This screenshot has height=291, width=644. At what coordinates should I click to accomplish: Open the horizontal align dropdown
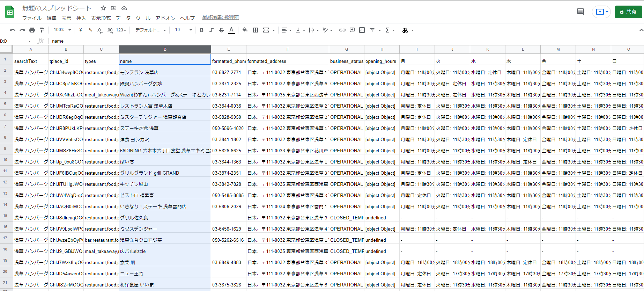pyautogui.click(x=287, y=30)
